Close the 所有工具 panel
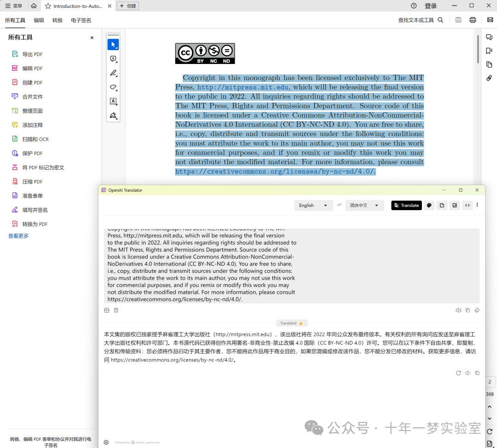Viewport: 497px width, 448px height. pos(92,38)
